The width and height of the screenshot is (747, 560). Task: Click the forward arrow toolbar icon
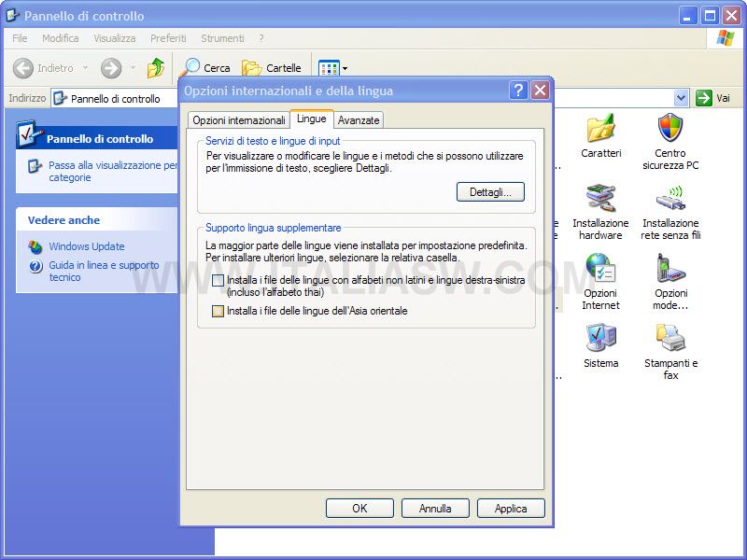click(111, 68)
